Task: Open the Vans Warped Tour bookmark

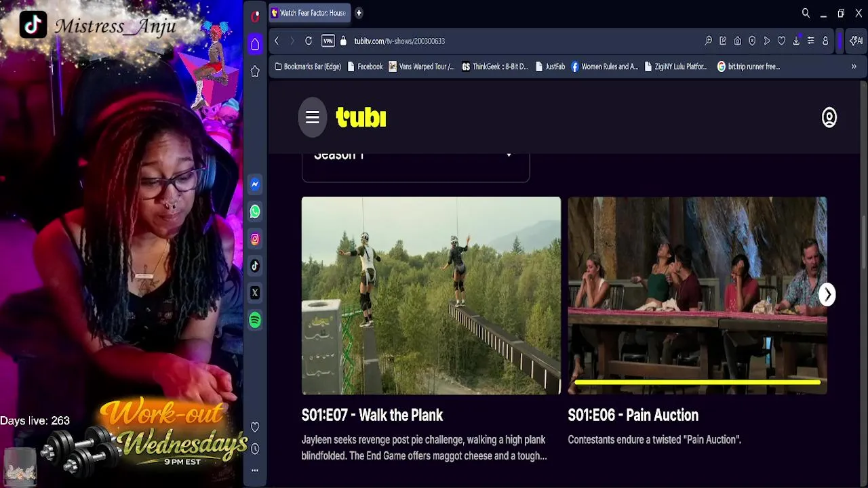Action: point(422,66)
